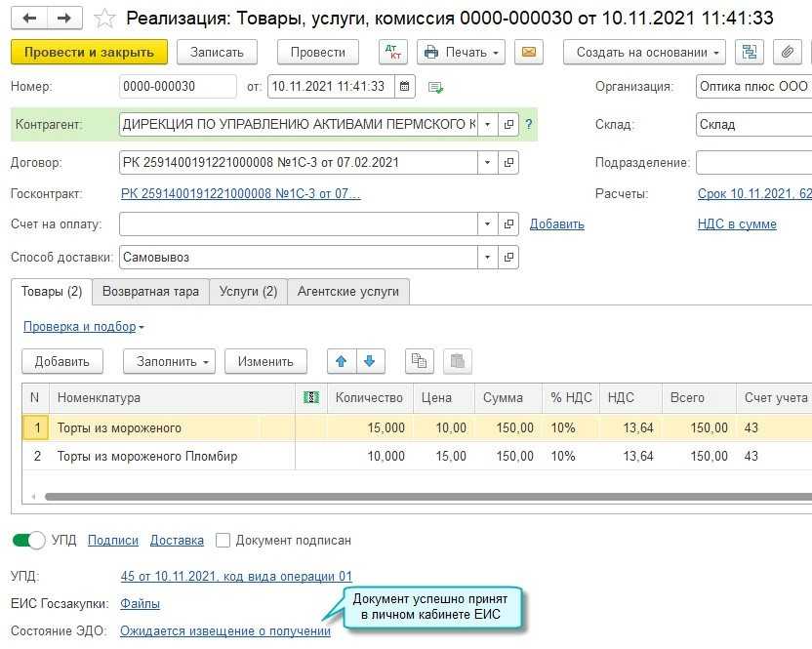The width and height of the screenshot is (812, 649).
Task: Open the Возвратная тара tab
Action: pyautogui.click(x=150, y=291)
